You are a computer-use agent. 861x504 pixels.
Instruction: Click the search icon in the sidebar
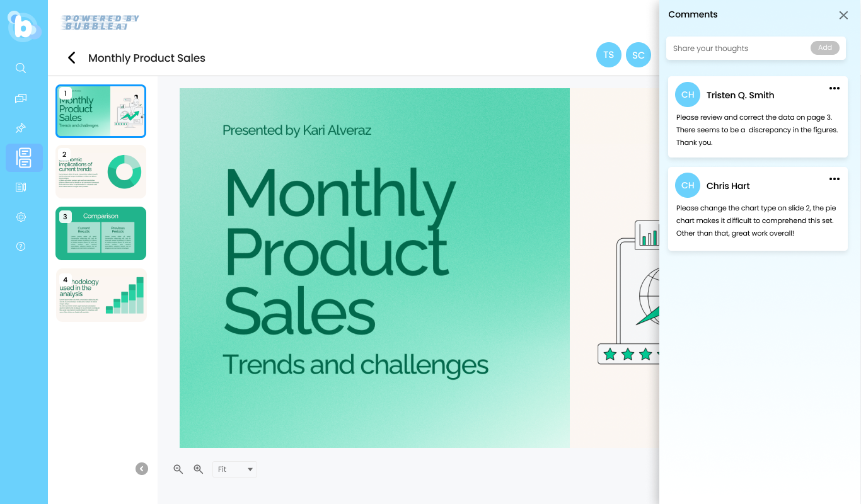tap(21, 68)
